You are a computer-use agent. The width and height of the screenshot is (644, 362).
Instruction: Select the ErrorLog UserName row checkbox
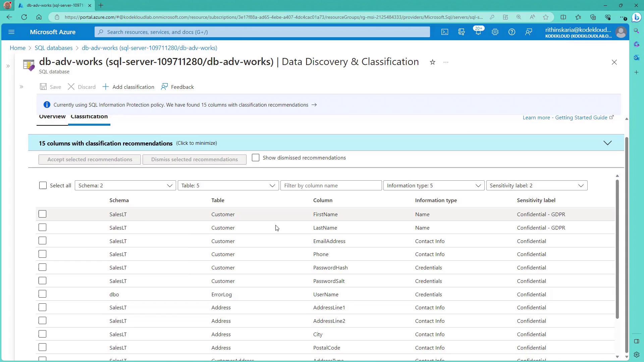click(42, 294)
